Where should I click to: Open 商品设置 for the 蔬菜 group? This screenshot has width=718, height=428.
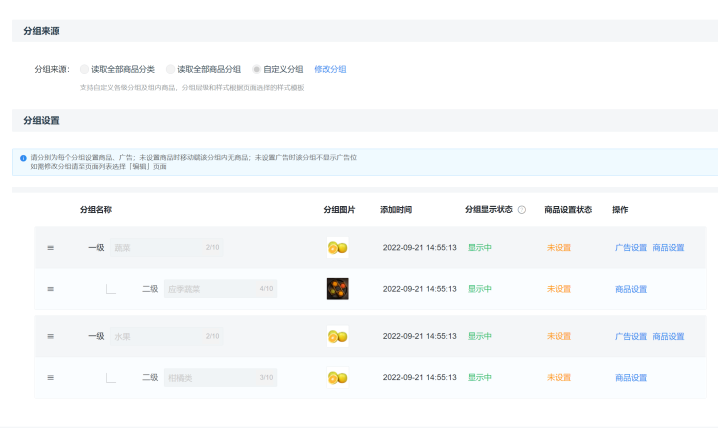(668, 248)
